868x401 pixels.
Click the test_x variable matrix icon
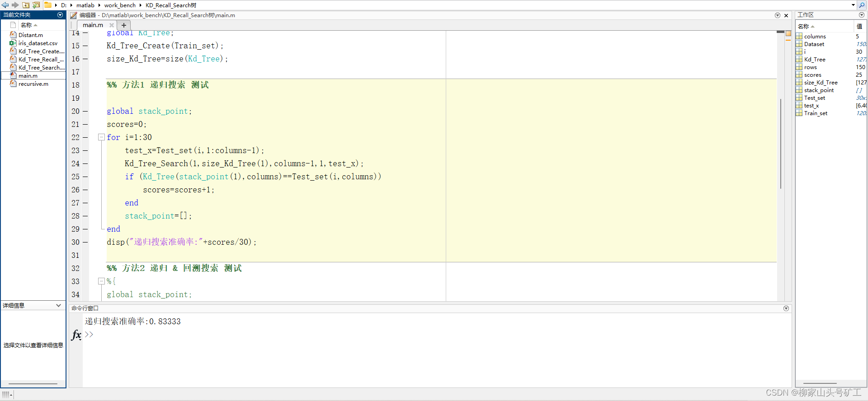click(799, 106)
